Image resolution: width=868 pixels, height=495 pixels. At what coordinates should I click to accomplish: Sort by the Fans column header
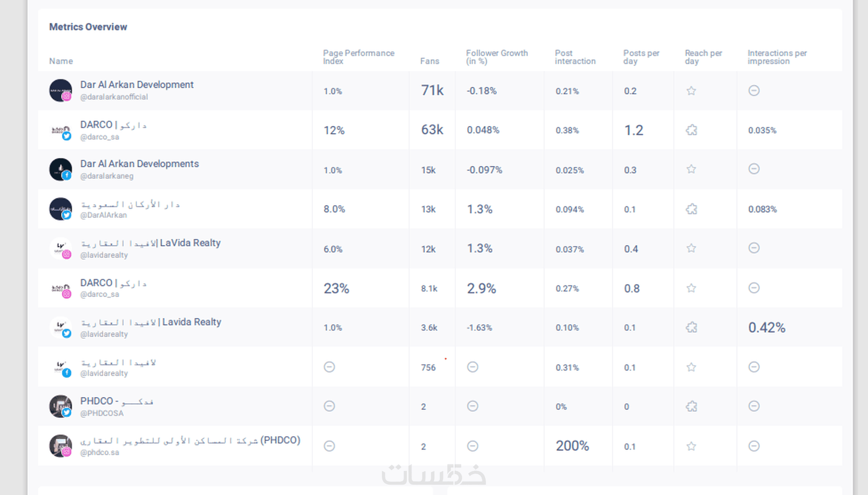point(429,61)
